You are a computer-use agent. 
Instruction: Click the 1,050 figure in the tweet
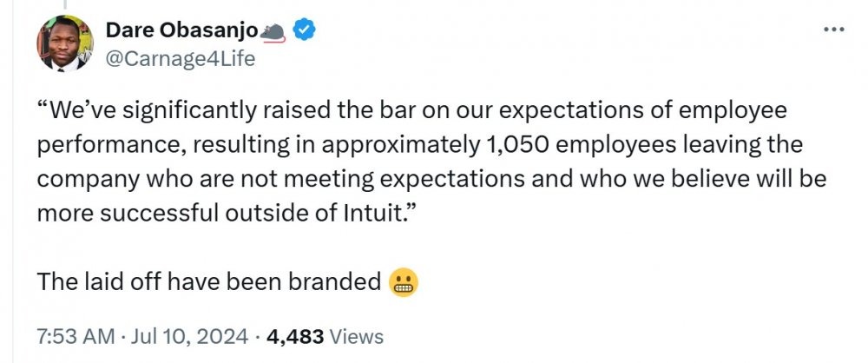(518, 146)
